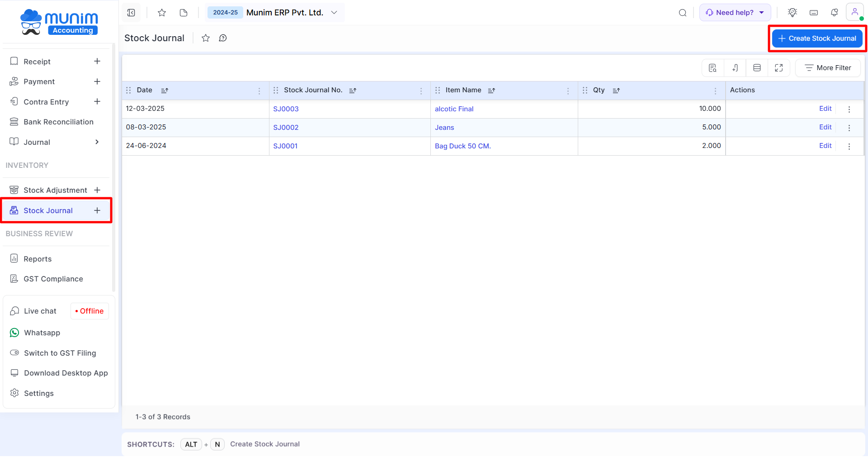Open Qty column options menu

(x=716, y=91)
